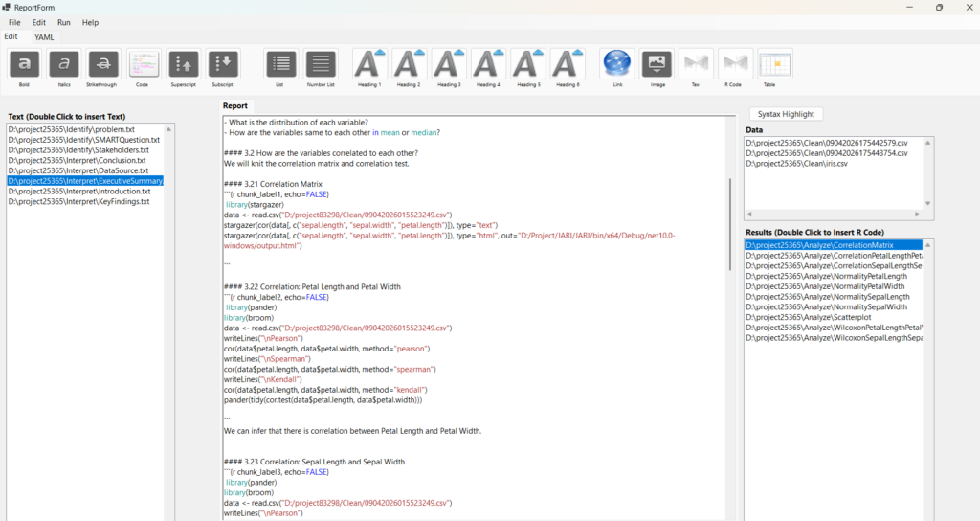Image resolution: width=980 pixels, height=521 pixels.
Task: Insert a Number List
Action: pos(321,64)
